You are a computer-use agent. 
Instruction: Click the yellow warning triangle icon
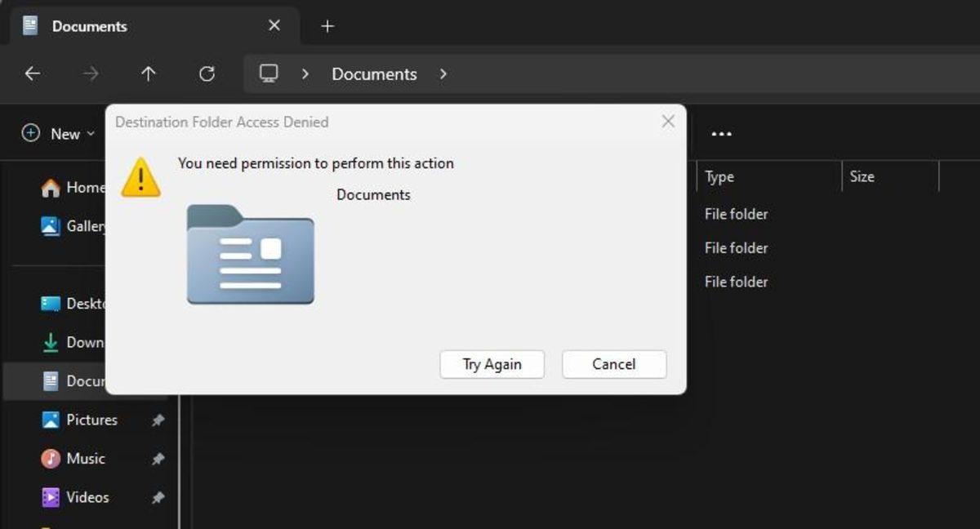(x=141, y=177)
